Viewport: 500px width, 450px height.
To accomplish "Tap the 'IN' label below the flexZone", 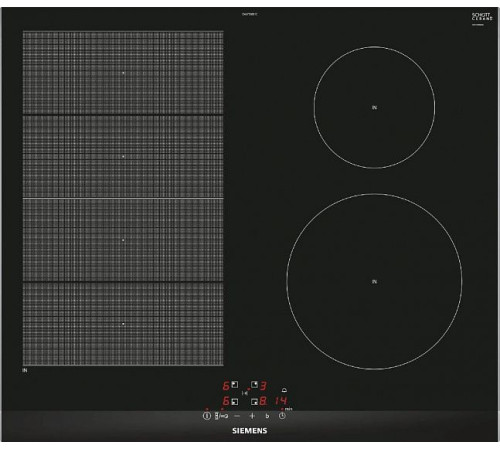I will click(25, 370).
